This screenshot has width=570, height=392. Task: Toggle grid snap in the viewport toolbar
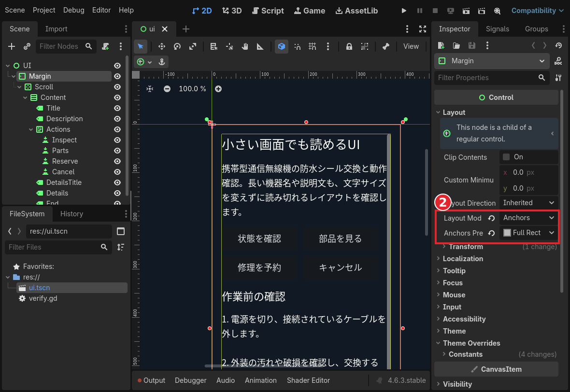[312, 46]
